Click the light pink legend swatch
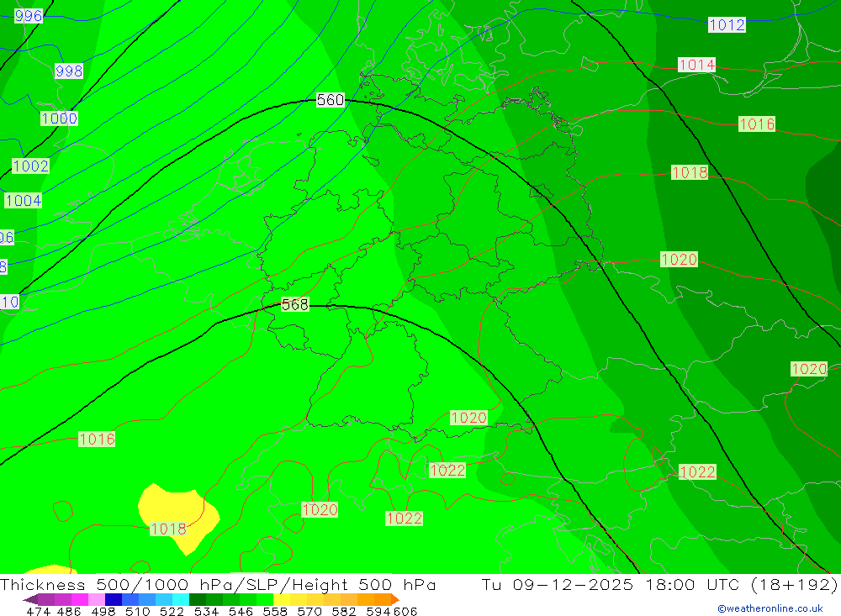 [x=95, y=599]
